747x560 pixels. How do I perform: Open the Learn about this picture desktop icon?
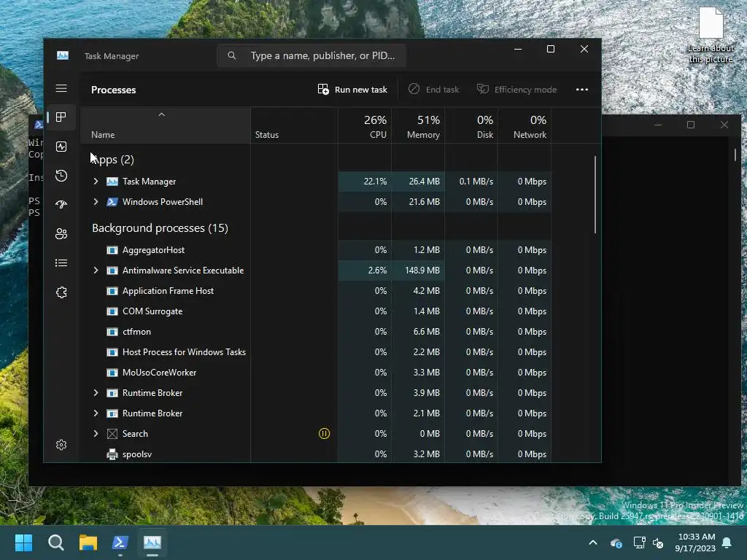pos(711,36)
